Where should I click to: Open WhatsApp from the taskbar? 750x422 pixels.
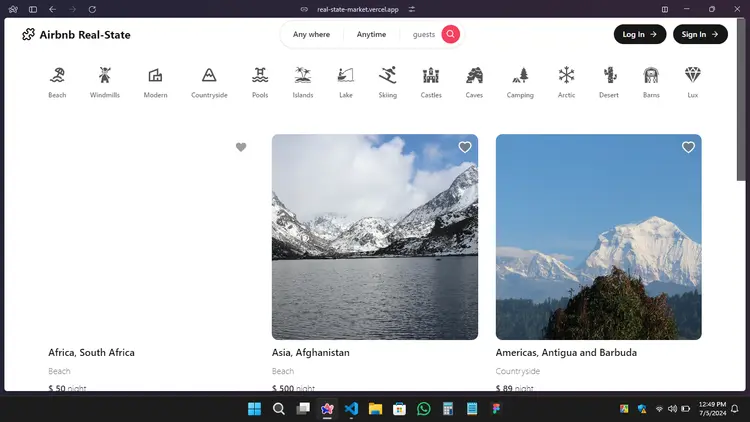(x=424, y=409)
